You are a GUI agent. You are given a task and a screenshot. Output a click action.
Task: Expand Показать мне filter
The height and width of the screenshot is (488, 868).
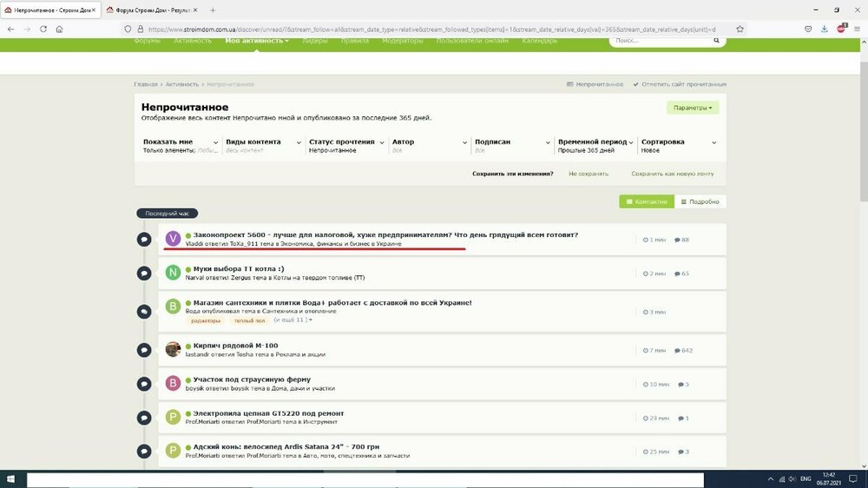[181, 145]
